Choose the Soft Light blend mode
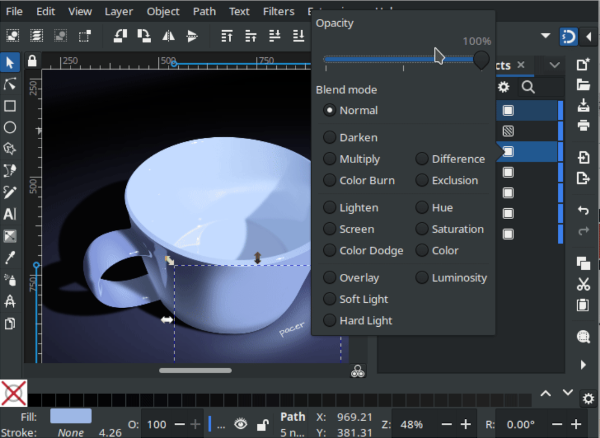 [x=364, y=299]
